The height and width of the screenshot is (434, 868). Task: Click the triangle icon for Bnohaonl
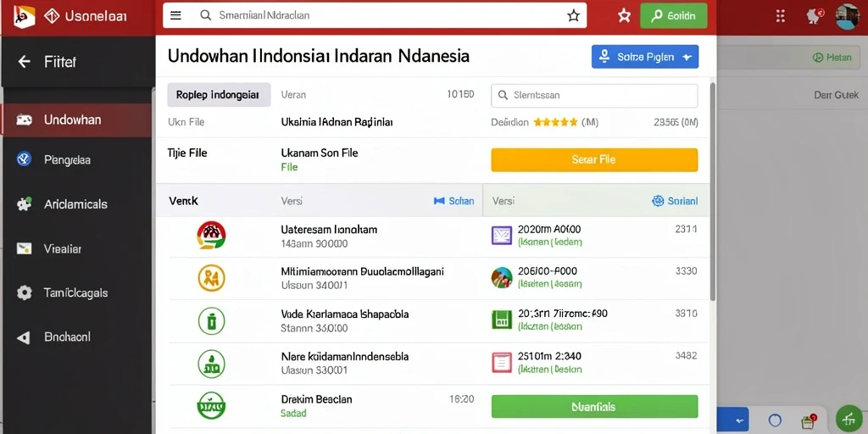23,337
